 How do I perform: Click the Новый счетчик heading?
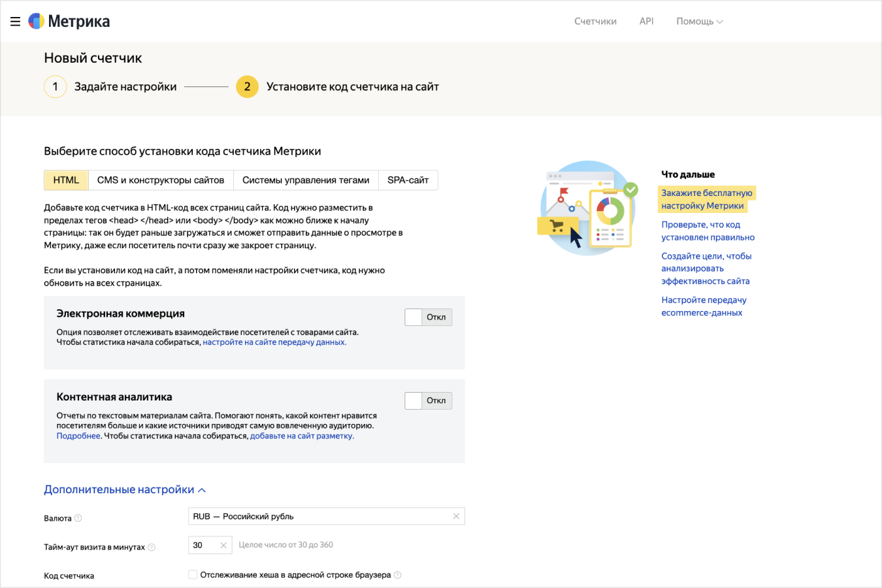click(x=93, y=58)
